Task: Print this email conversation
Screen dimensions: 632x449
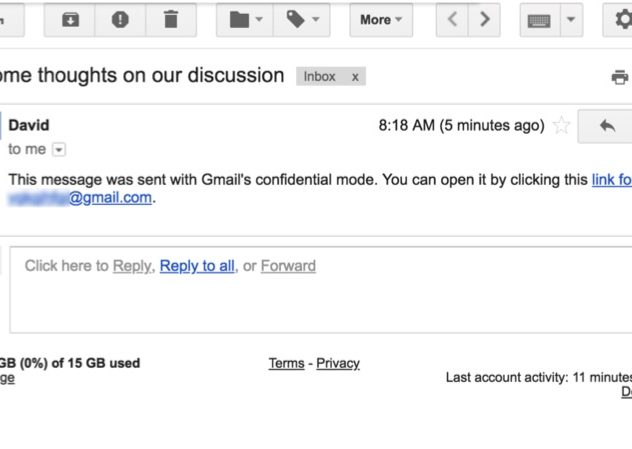Action: coord(619,77)
